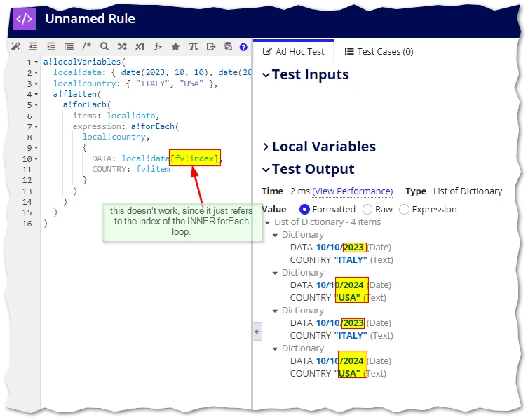This screenshot has width=528, height=420.
Task: Click the 2 ms time value
Action: 300,191
